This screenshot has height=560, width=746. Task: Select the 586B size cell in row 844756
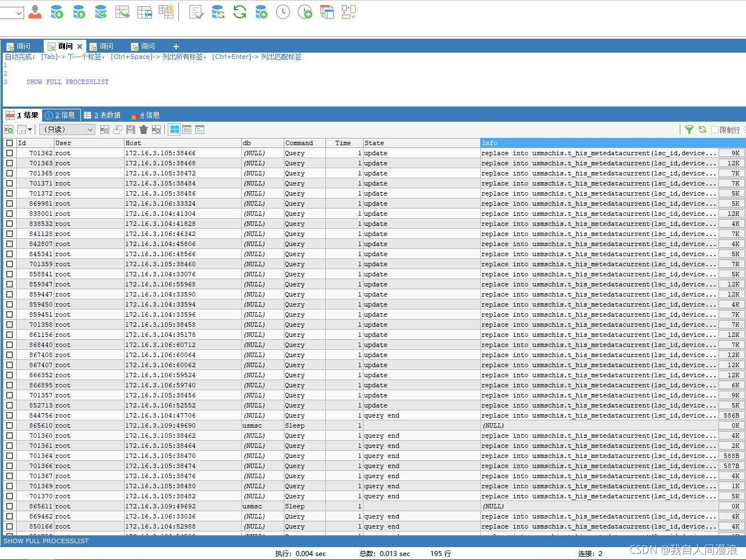[731, 415]
